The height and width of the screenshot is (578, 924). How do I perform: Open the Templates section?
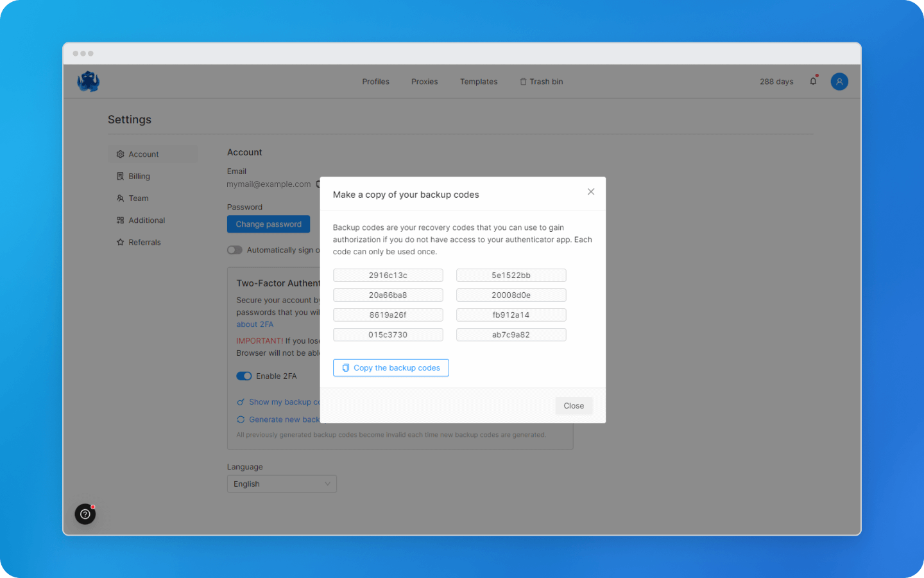click(479, 82)
